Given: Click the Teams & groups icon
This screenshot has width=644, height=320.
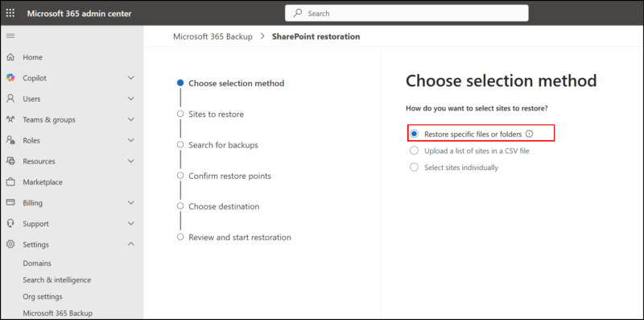Looking at the screenshot, I should (x=10, y=119).
